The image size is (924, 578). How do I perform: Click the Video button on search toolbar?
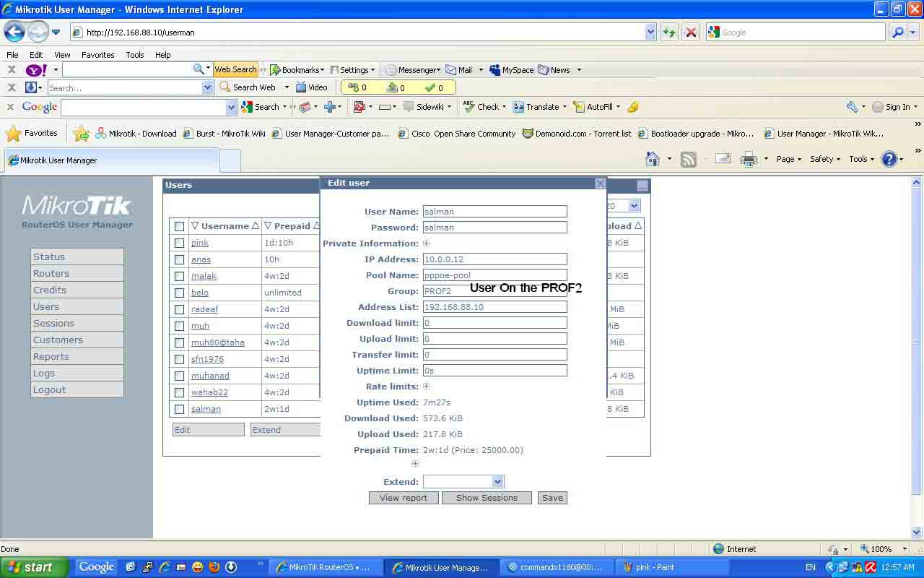click(x=311, y=87)
